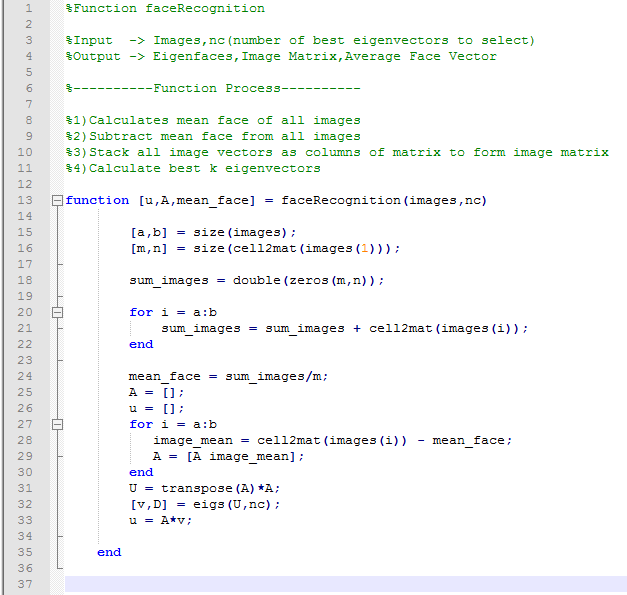Click the sum_images accumulation statement on line 21
Viewport: 627px width, 595px height.
coord(345,328)
